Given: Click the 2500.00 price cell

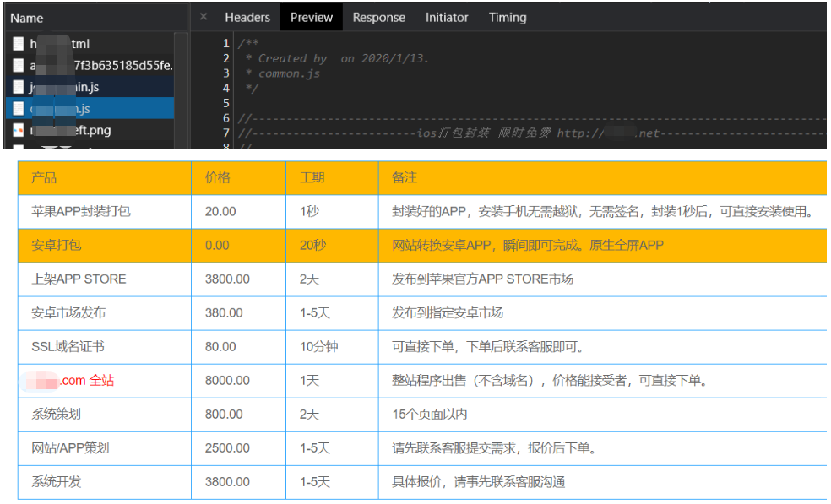Looking at the screenshot, I should coord(238,448).
